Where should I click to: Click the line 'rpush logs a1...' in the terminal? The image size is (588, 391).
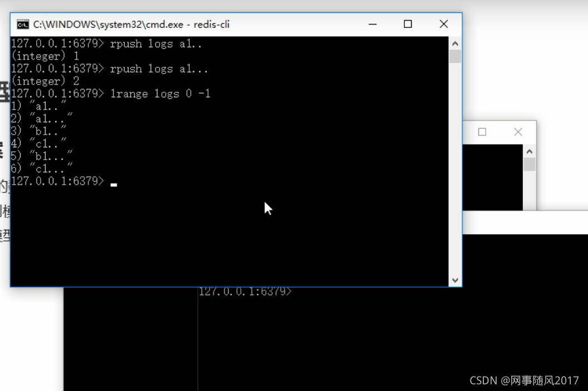pyautogui.click(x=109, y=68)
